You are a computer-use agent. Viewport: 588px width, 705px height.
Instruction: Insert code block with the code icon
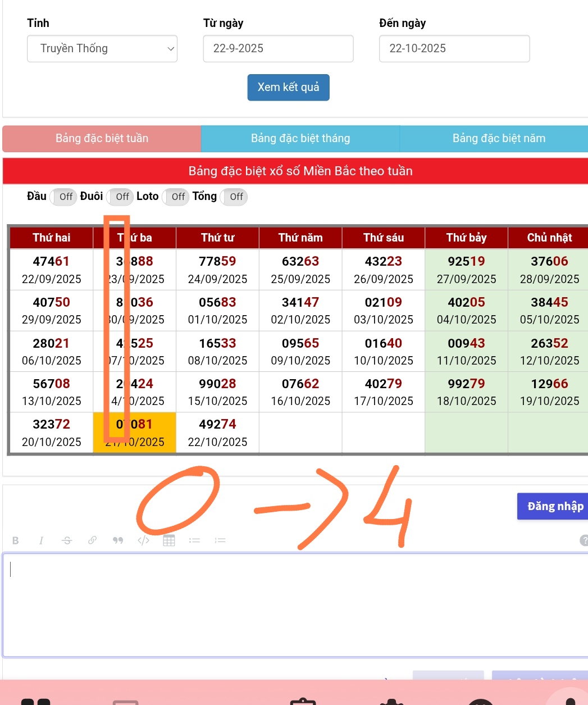click(x=143, y=540)
